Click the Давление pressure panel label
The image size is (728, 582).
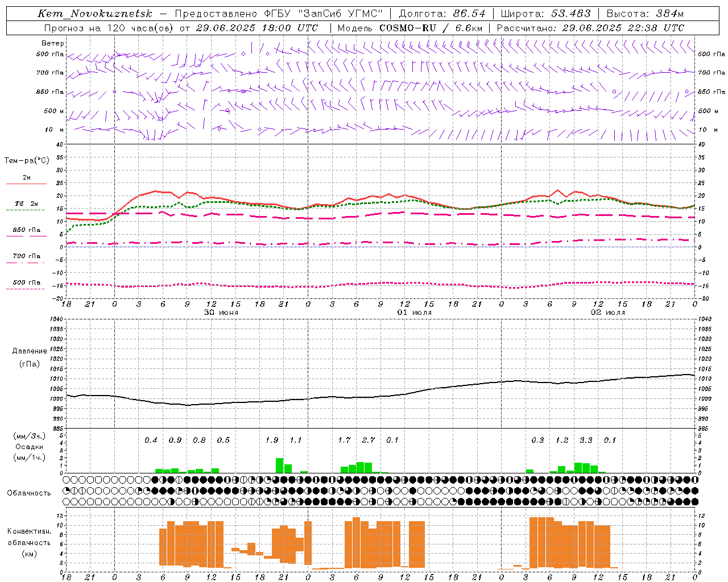(x=30, y=351)
